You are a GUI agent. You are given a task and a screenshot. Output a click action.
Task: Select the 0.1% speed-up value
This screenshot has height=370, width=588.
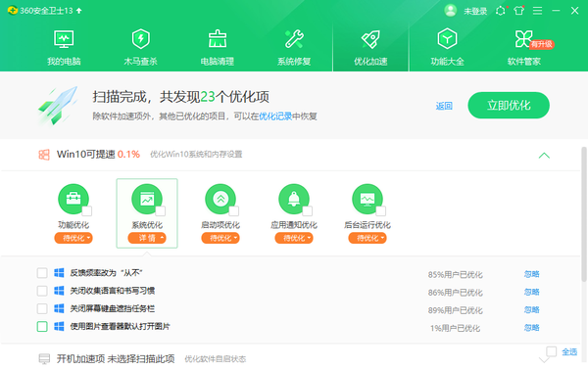pyautogui.click(x=128, y=155)
